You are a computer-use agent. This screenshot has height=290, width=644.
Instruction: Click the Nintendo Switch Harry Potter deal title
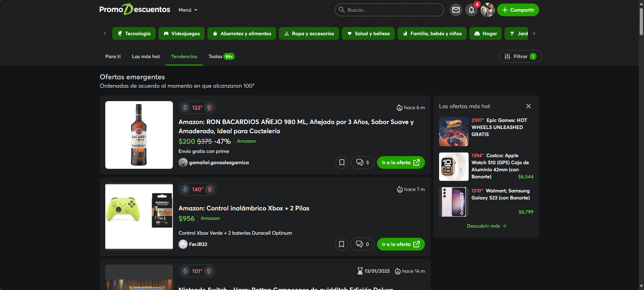click(x=286, y=288)
